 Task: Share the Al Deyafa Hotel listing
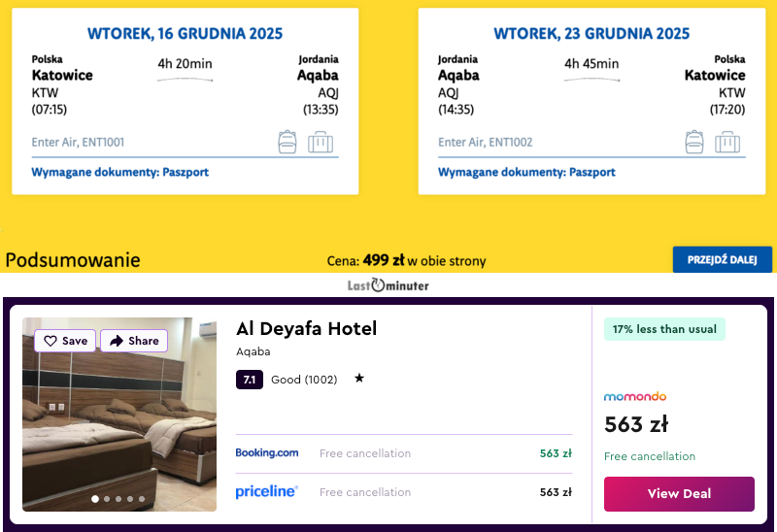[134, 341]
